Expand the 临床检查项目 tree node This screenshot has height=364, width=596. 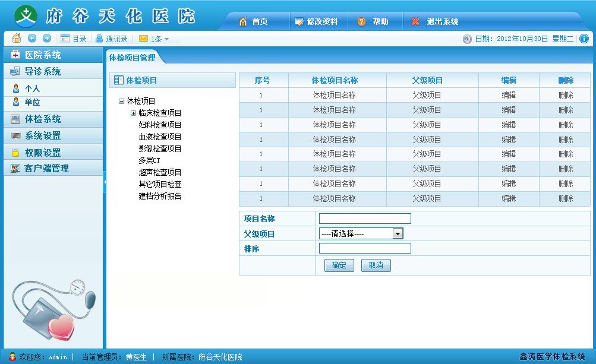(x=133, y=113)
